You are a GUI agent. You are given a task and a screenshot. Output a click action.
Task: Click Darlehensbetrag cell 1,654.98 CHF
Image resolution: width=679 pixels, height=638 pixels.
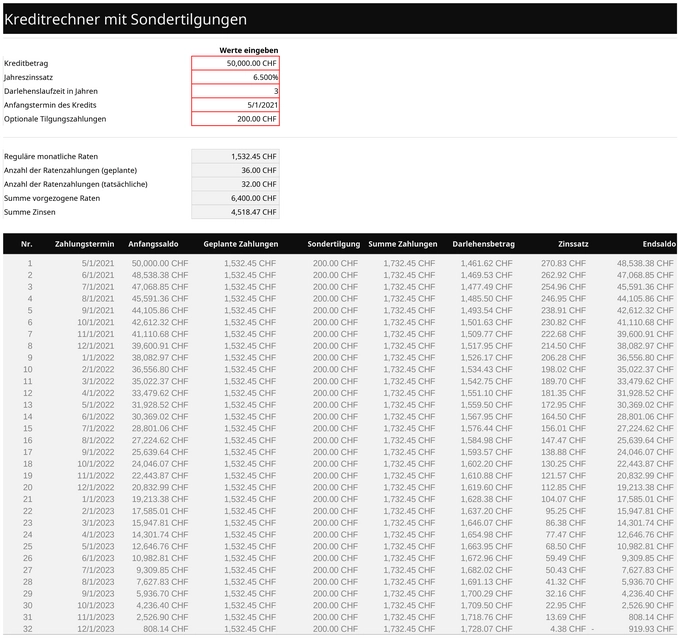click(x=486, y=534)
